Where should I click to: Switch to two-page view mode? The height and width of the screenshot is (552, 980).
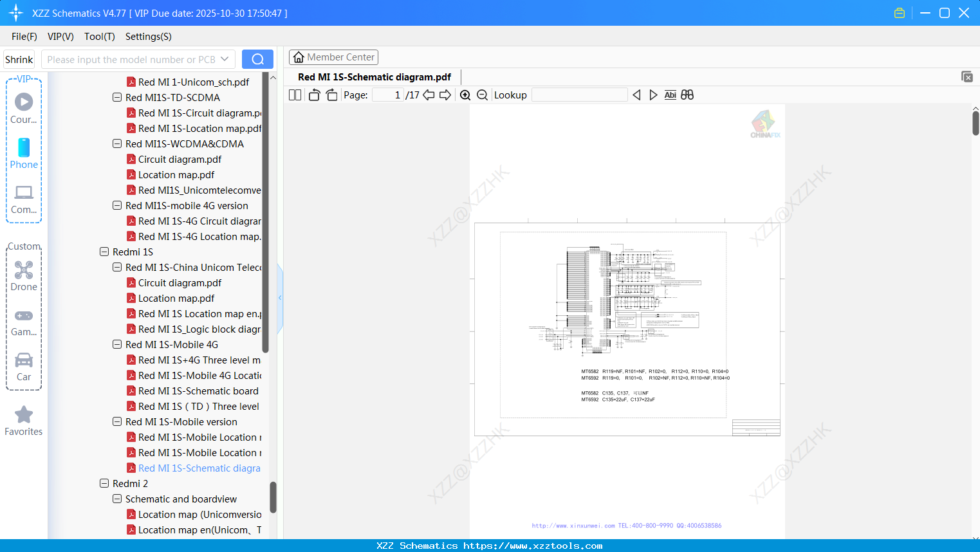(294, 95)
